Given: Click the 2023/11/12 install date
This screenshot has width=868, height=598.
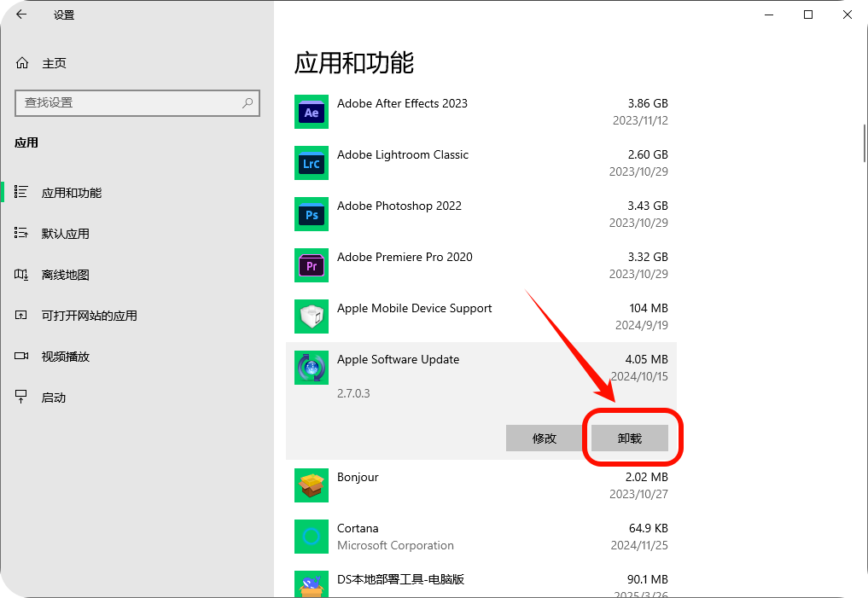Looking at the screenshot, I should coord(640,120).
